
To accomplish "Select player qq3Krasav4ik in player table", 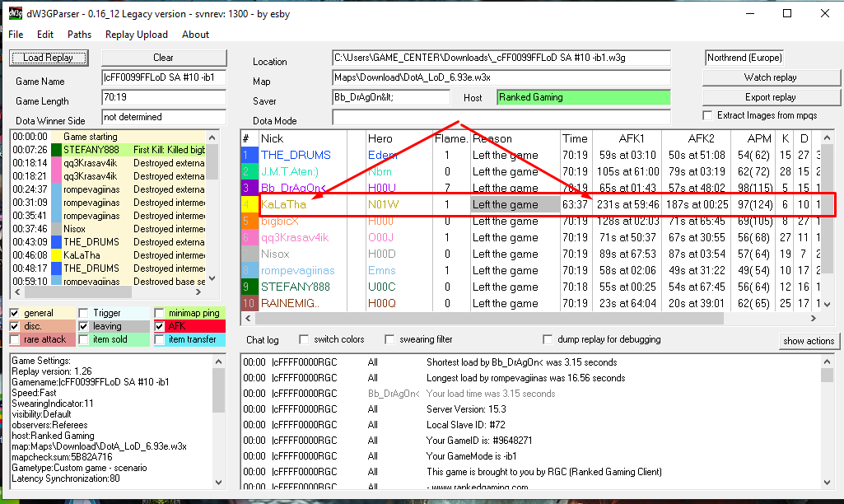I will (x=295, y=237).
